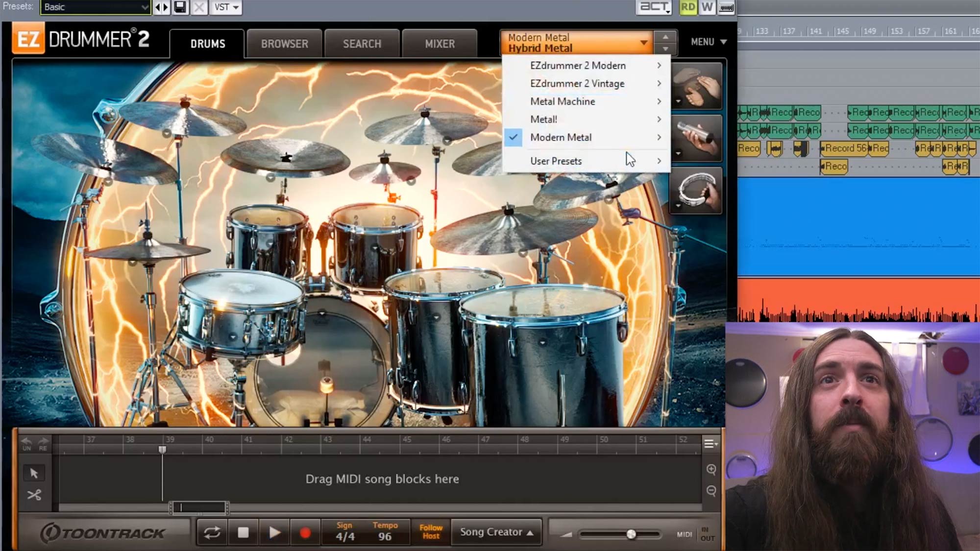This screenshot has width=980, height=551.
Task: Click the Redo arrow in song track
Action: [x=43, y=444]
